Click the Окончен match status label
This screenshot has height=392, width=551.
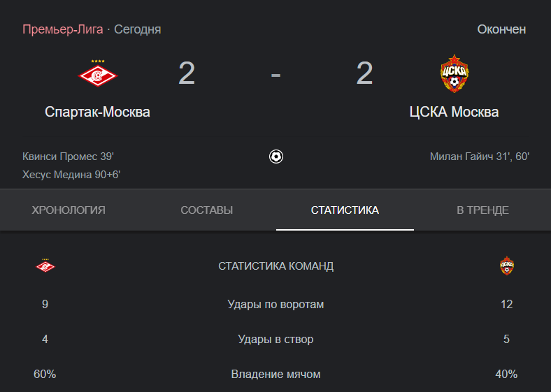pyautogui.click(x=501, y=29)
